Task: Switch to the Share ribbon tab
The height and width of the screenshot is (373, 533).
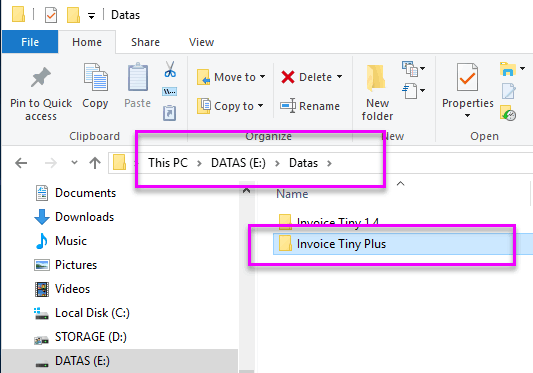Action: (x=145, y=42)
